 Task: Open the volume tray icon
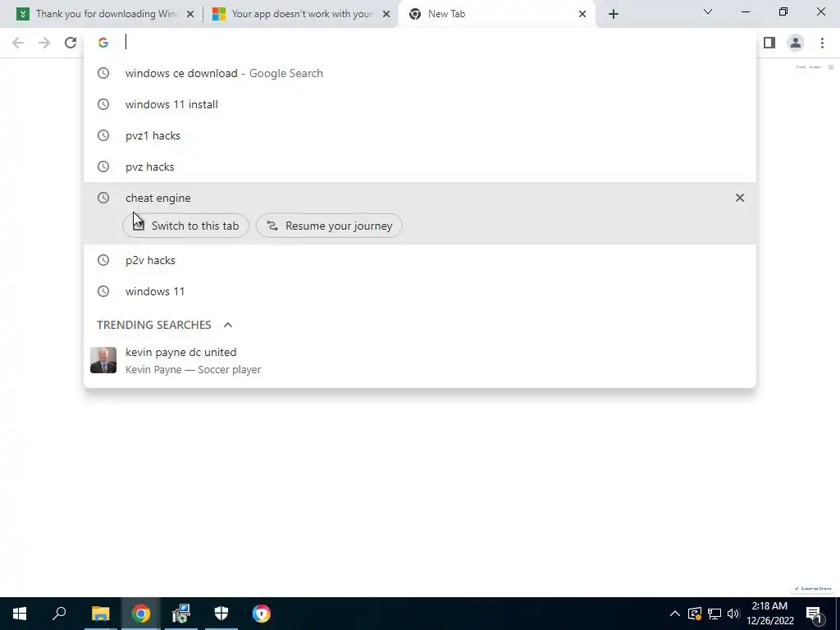click(x=733, y=614)
